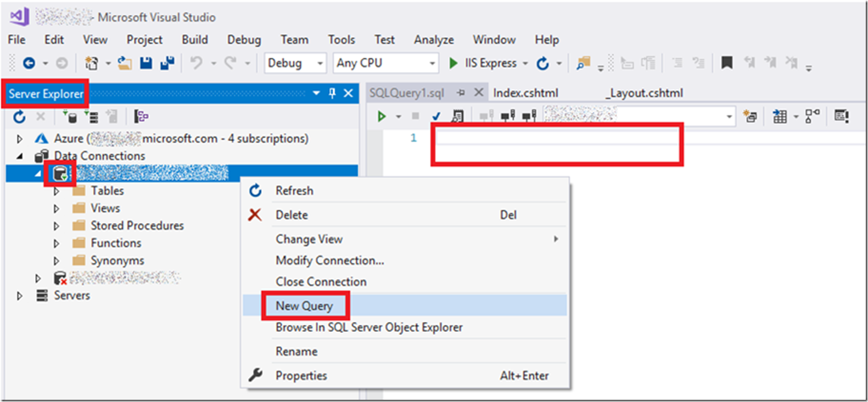The height and width of the screenshot is (402, 868).
Task: Click the Connect to Database icon
Action: [70, 116]
